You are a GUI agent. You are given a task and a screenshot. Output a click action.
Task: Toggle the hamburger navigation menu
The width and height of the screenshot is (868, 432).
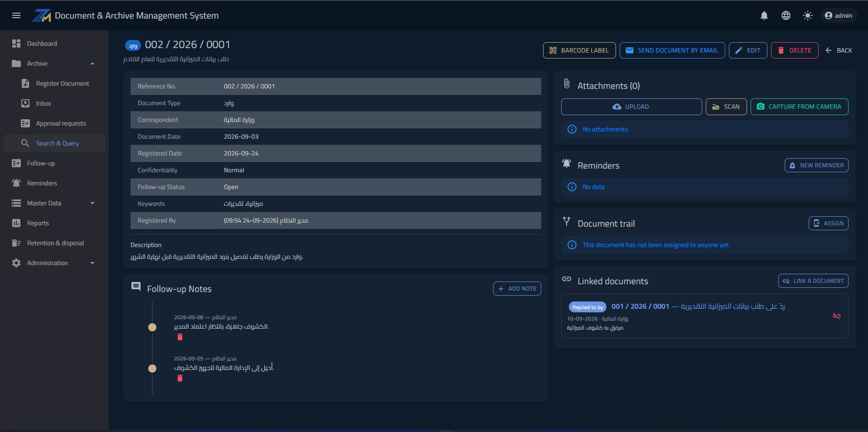[x=16, y=15]
